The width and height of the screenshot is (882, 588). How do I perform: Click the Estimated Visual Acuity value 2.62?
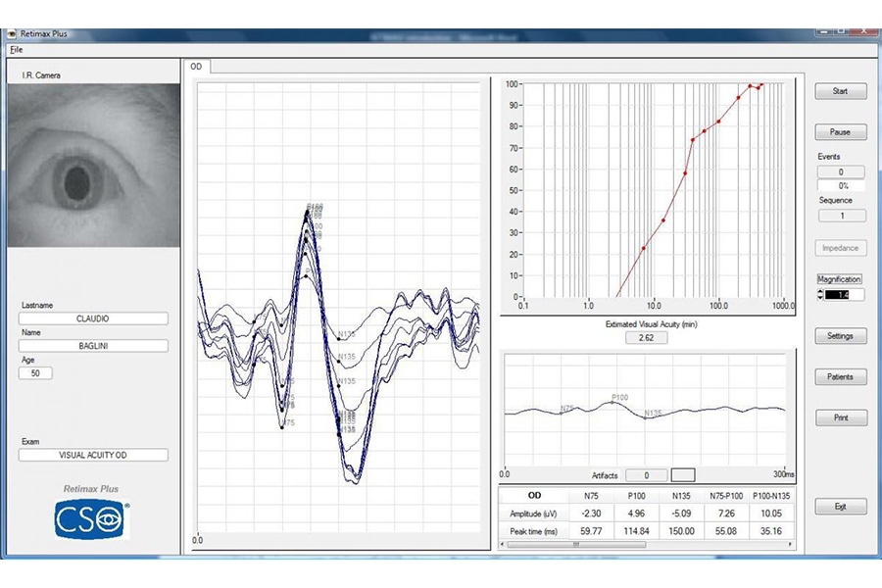point(647,337)
